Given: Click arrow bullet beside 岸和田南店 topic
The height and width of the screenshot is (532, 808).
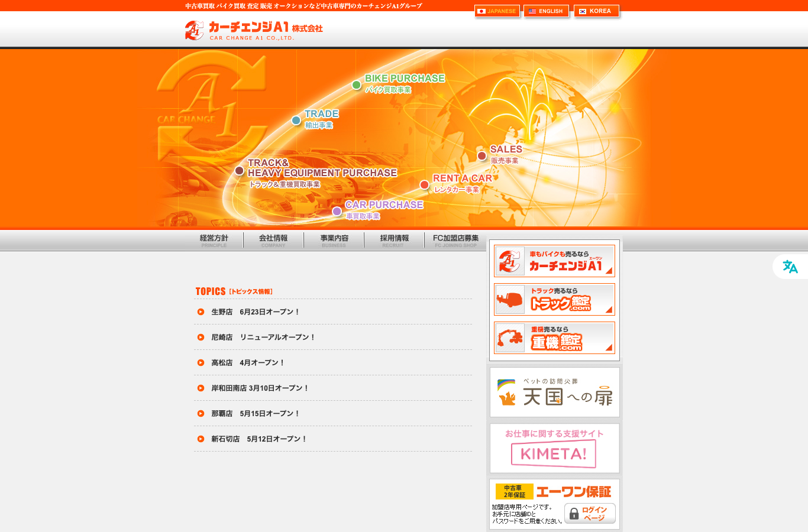Looking at the screenshot, I should pyautogui.click(x=201, y=388).
